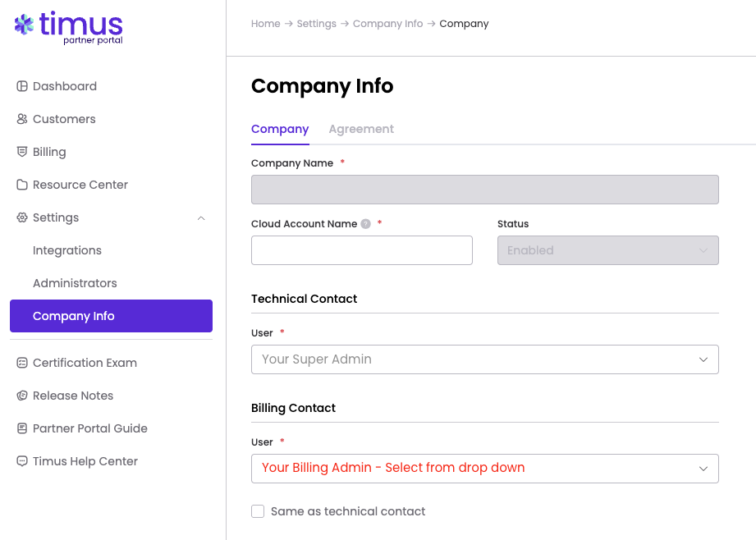Click the Resource Center folder icon
The image size is (756, 540).
(x=21, y=185)
